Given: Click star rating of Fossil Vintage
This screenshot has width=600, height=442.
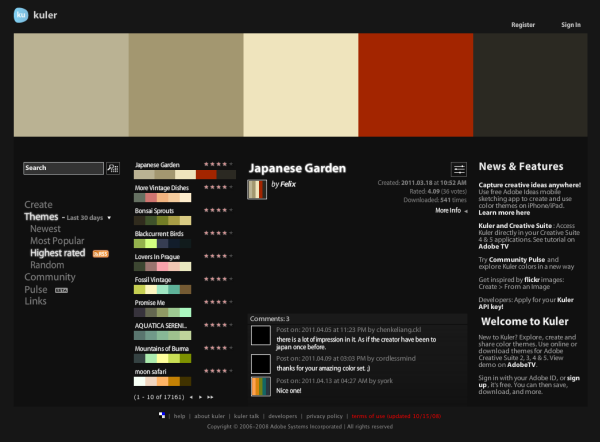Looking at the screenshot, I should 218,279.
